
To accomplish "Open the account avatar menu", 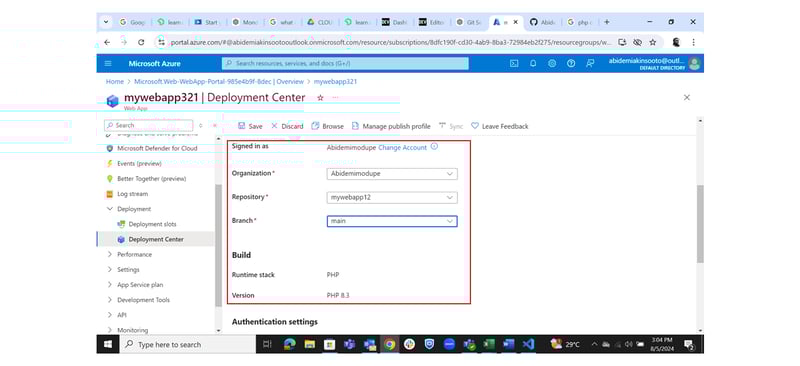I will coord(694,63).
